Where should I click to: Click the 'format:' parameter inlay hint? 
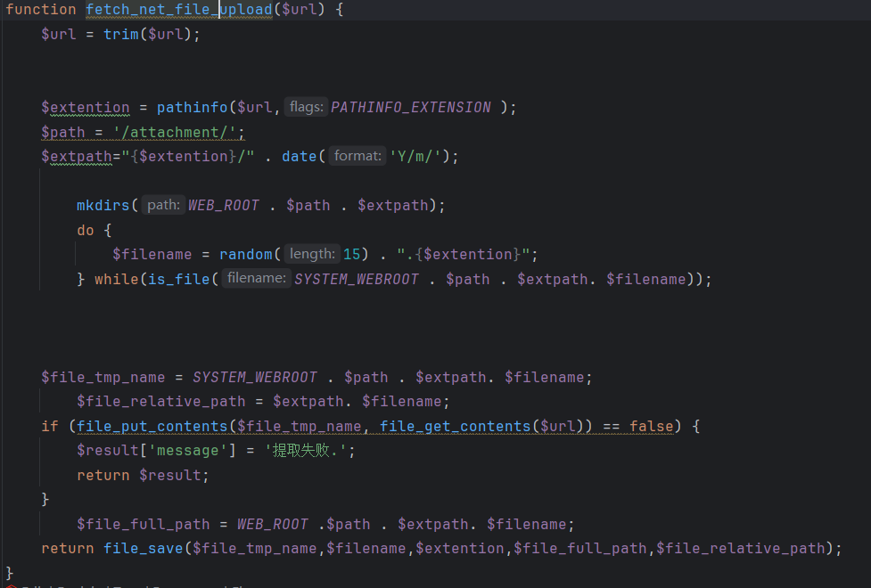(x=357, y=156)
